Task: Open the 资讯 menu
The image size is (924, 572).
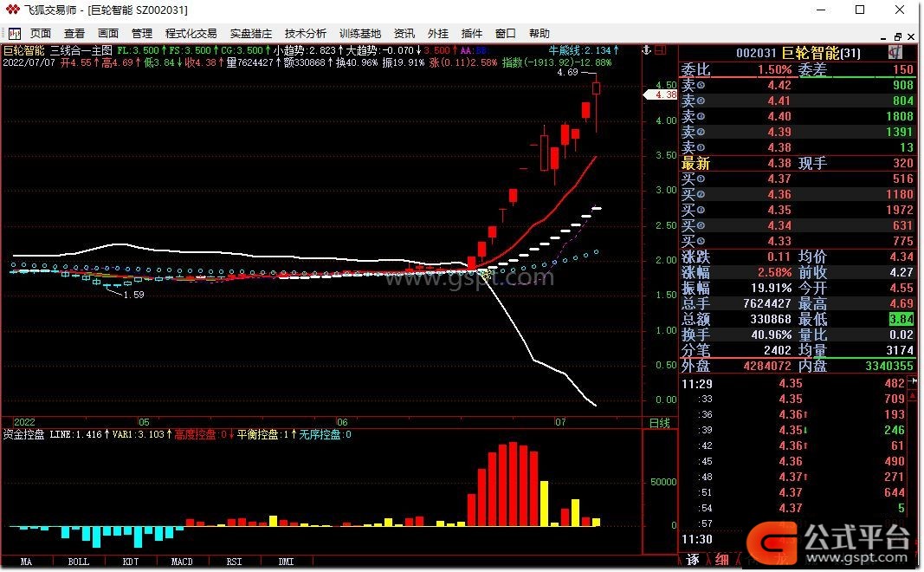Action: pos(404,34)
